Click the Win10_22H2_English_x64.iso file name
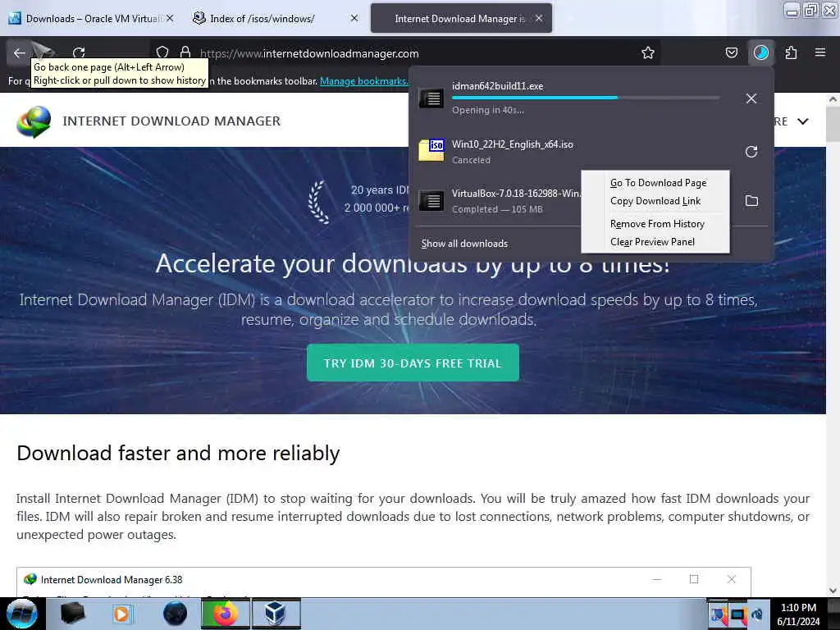This screenshot has height=630, width=840. [x=512, y=144]
